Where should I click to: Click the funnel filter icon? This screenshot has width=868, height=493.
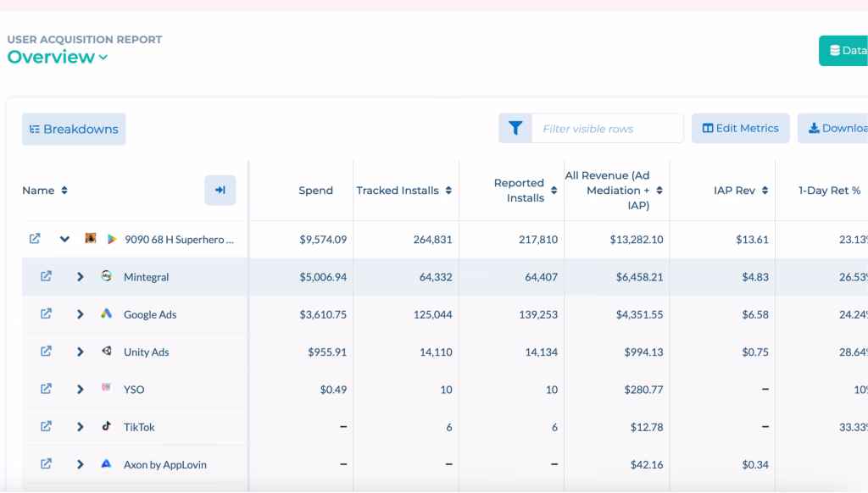515,129
